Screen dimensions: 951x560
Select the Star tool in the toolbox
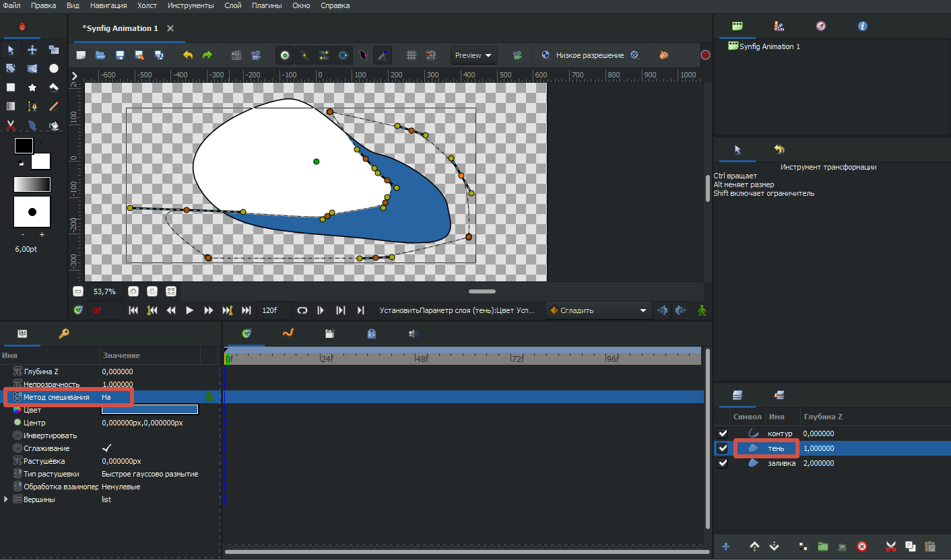pos(32,87)
